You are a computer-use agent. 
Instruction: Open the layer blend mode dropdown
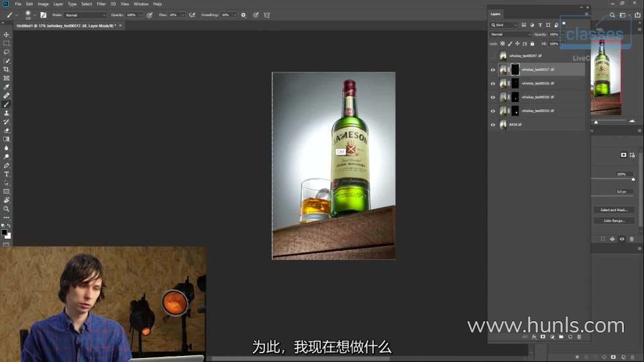tap(511, 34)
